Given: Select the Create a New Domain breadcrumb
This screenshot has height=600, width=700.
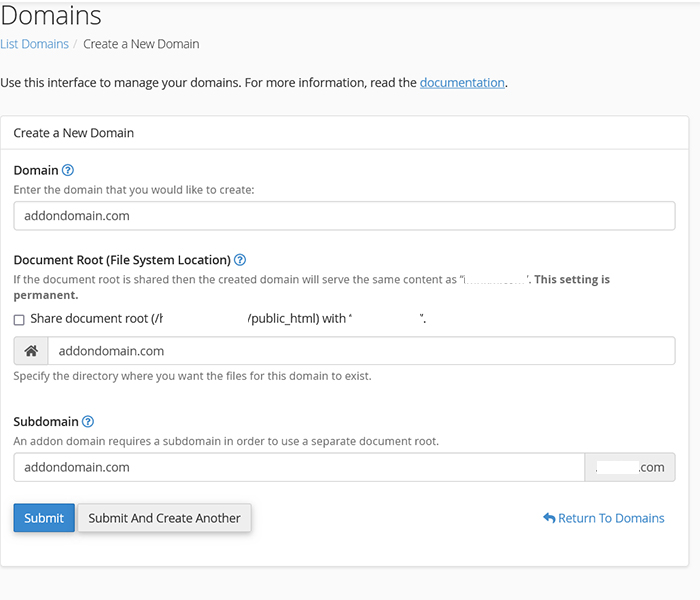Looking at the screenshot, I should pos(141,44).
